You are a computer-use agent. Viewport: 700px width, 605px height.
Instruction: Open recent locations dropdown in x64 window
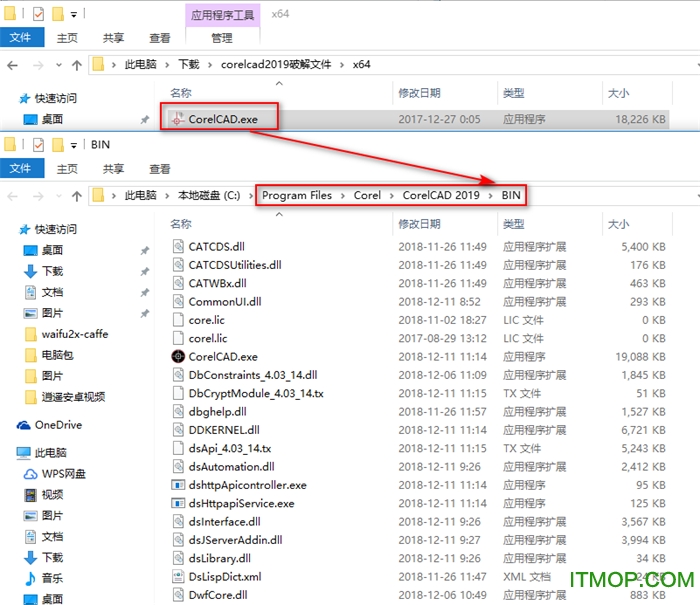click(x=58, y=65)
